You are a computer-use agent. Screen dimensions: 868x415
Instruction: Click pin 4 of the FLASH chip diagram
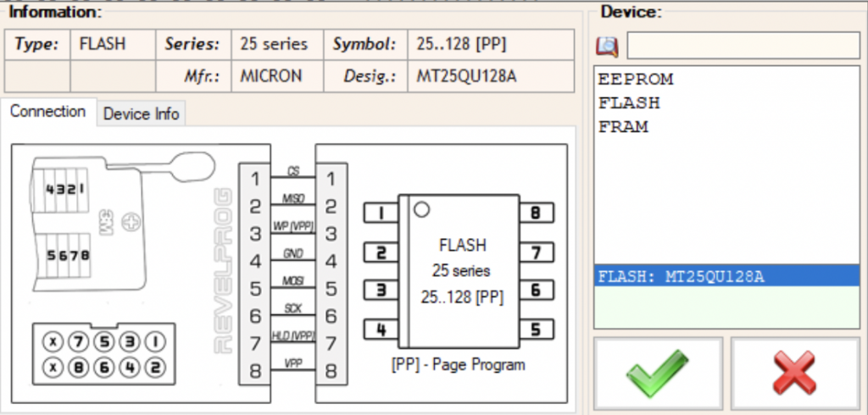[x=381, y=329]
